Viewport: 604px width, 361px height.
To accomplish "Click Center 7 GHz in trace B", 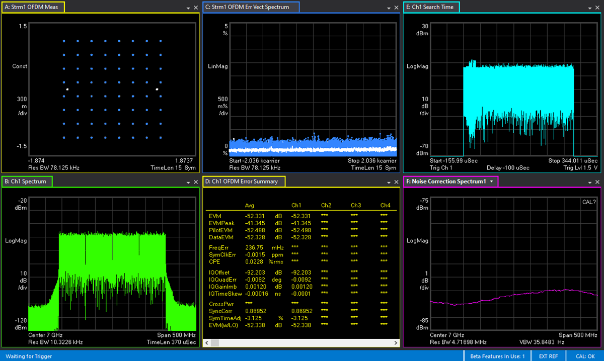I will [x=45, y=335].
